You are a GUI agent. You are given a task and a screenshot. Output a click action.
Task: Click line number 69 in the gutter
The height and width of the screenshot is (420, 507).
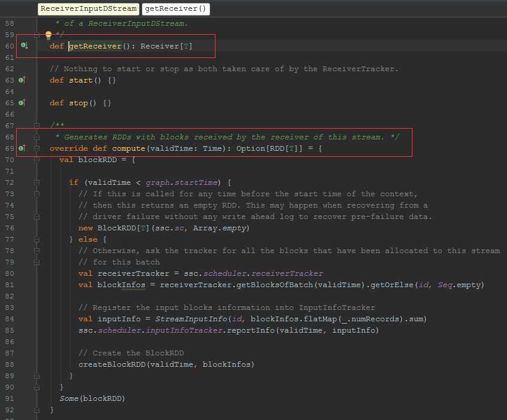[10, 148]
